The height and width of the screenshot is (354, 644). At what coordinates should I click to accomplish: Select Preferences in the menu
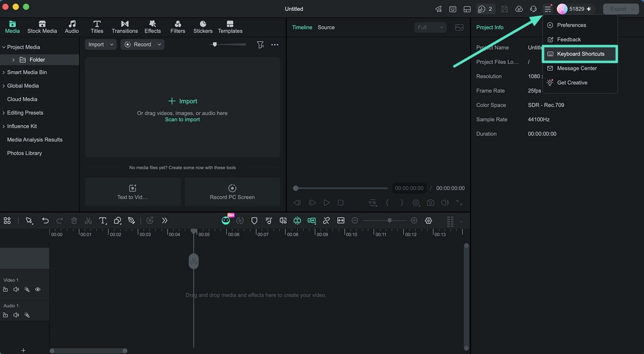click(x=580, y=25)
